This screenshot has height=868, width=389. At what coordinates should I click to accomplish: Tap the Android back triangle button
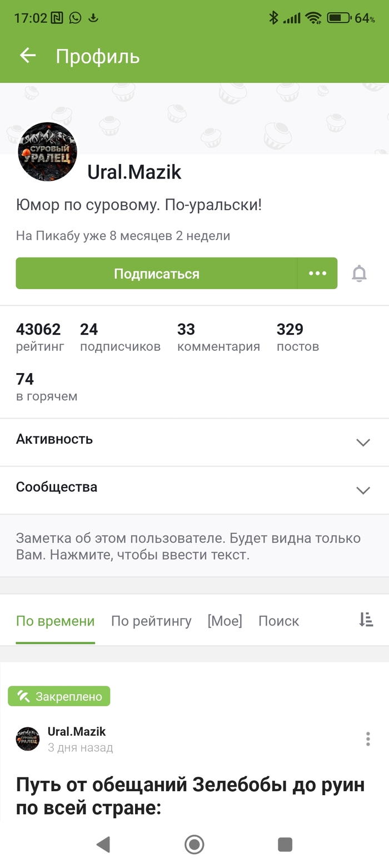coord(103,845)
